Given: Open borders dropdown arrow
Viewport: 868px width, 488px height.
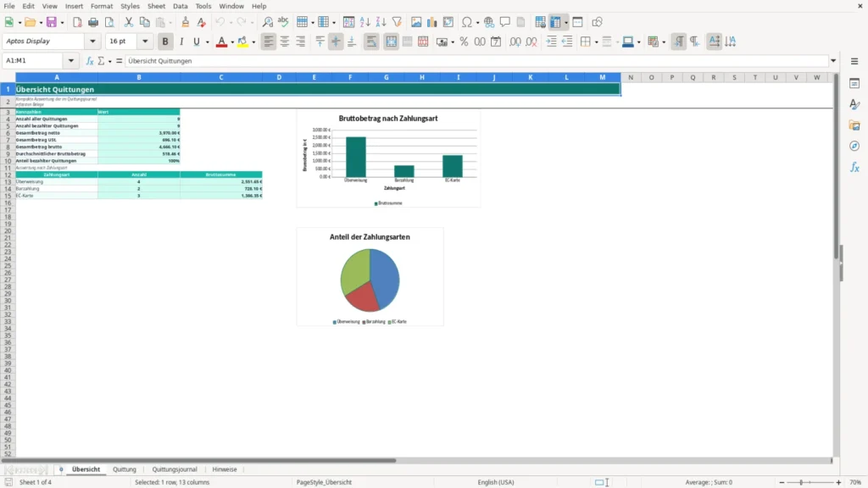Looking at the screenshot, I should click(x=596, y=42).
